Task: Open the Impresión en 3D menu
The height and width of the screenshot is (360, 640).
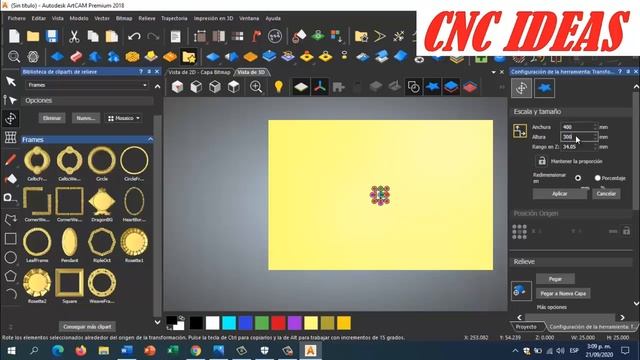Action: click(x=213, y=18)
